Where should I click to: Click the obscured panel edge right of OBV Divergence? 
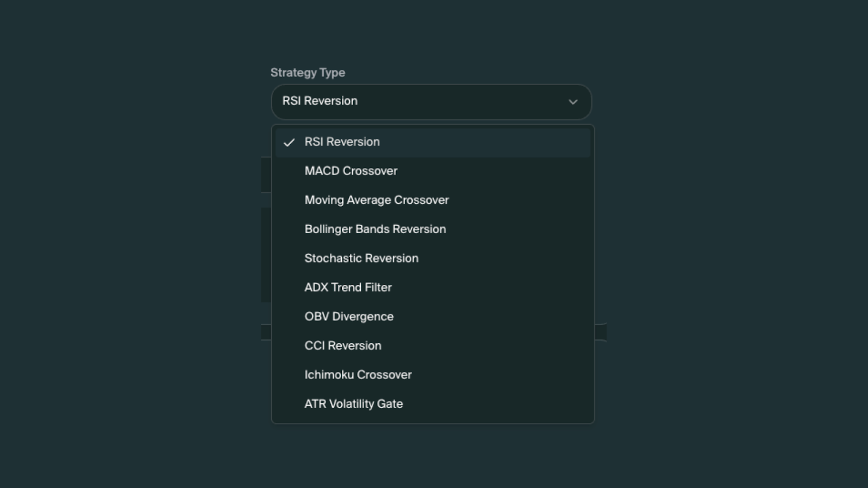coord(601,332)
